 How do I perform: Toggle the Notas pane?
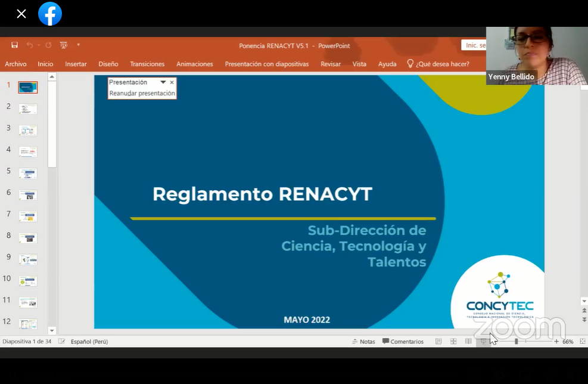363,342
